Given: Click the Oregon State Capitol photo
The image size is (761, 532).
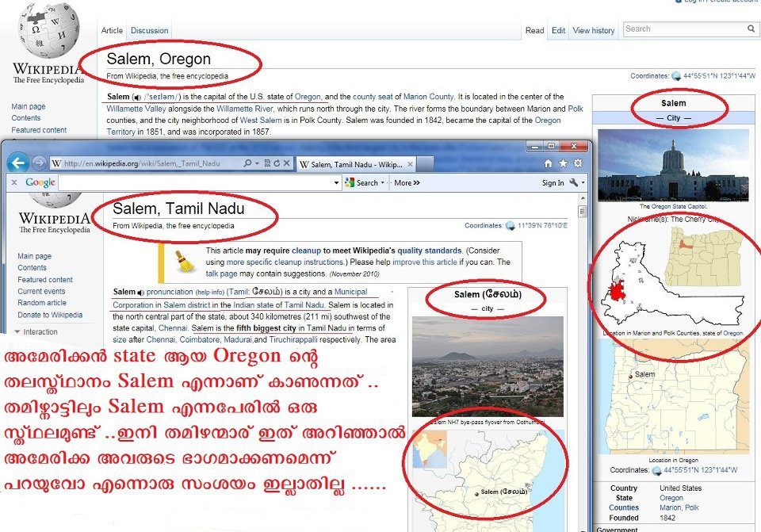Looking at the screenshot, I should click(x=672, y=165).
